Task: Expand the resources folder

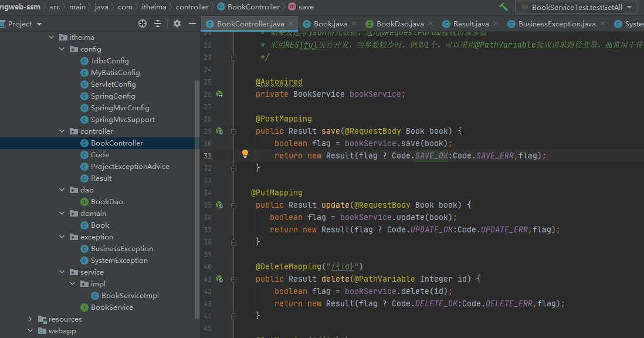Action: pyautogui.click(x=30, y=319)
